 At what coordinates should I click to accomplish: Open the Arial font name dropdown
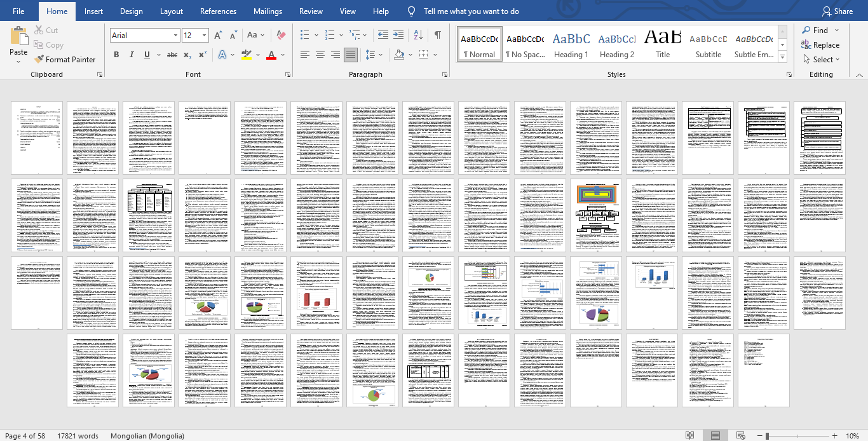[x=175, y=36]
